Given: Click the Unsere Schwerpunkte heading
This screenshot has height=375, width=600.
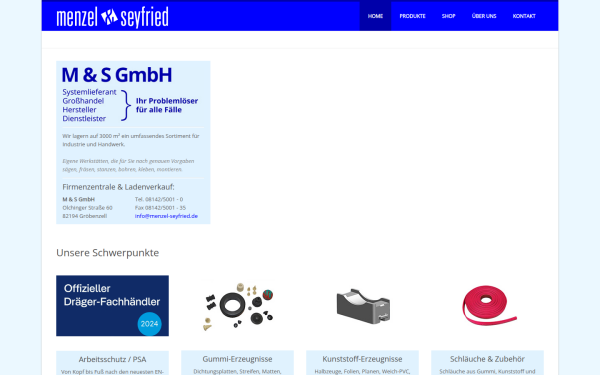Looking at the screenshot, I should [x=108, y=253].
